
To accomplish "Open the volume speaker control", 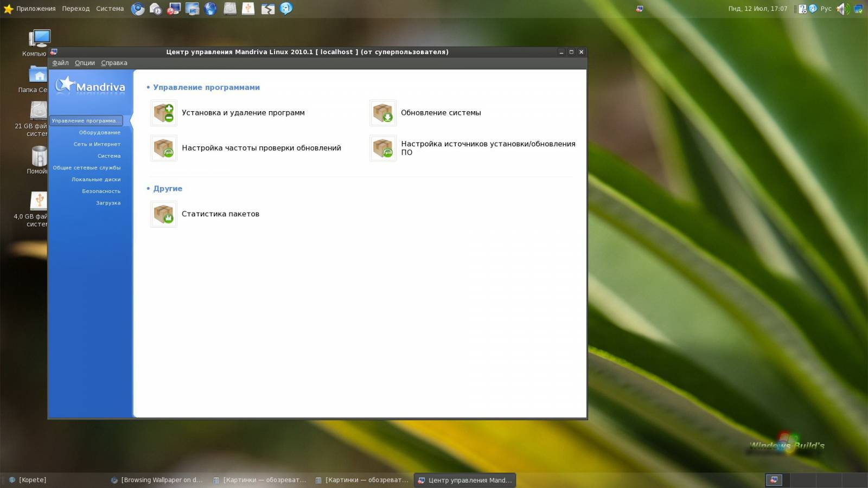I will point(843,9).
